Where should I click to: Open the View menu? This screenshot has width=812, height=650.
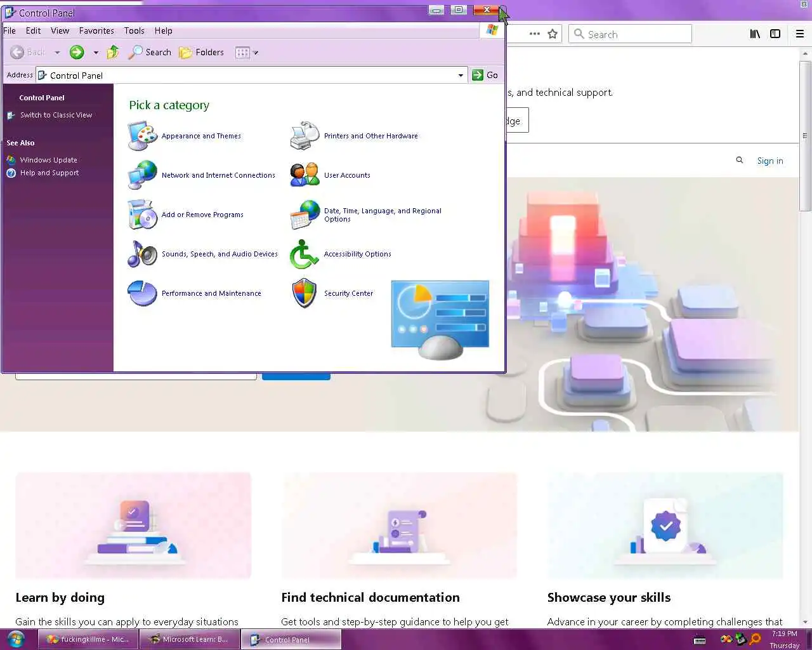[60, 30]
